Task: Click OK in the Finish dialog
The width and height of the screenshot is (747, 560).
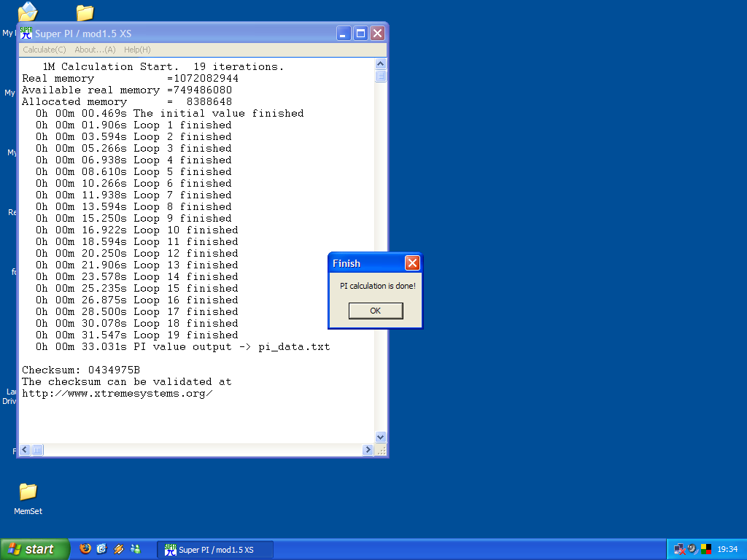Action: pos(376,311)
